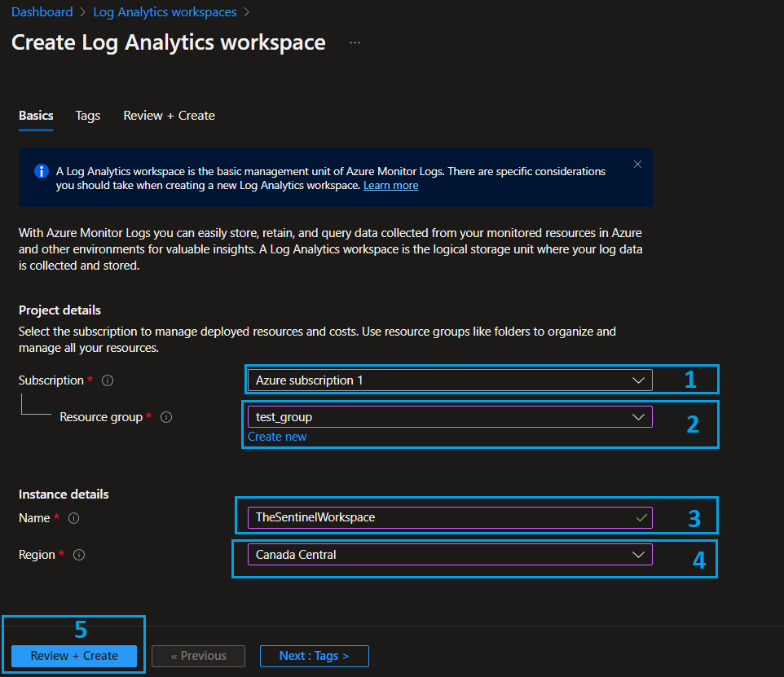Go to Log Analytics workspaces breadcrumb
The height and width of the screenshot is (677, 784).
pos(165,12)
